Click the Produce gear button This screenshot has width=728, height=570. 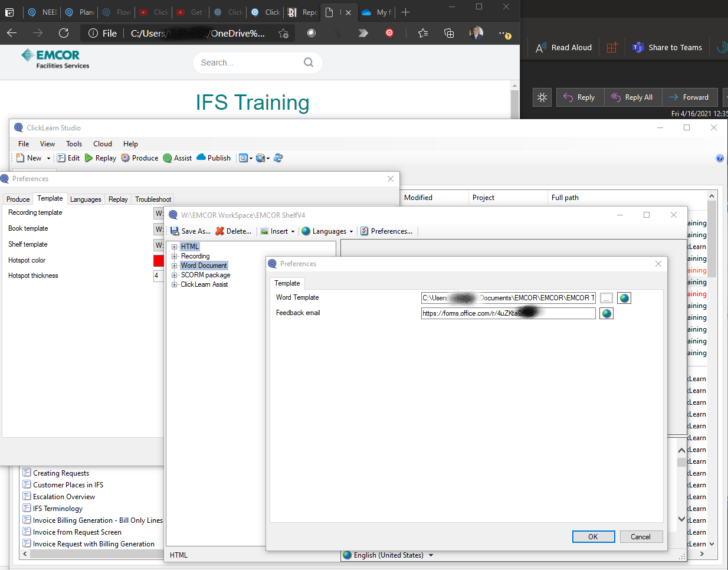[x=140, y=158]
